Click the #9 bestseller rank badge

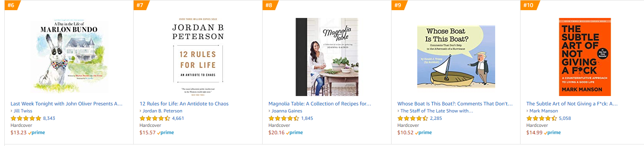[399, 5]
